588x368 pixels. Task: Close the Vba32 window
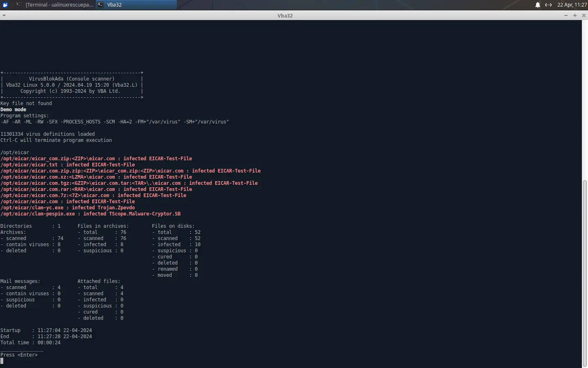(x=584, y=16)
